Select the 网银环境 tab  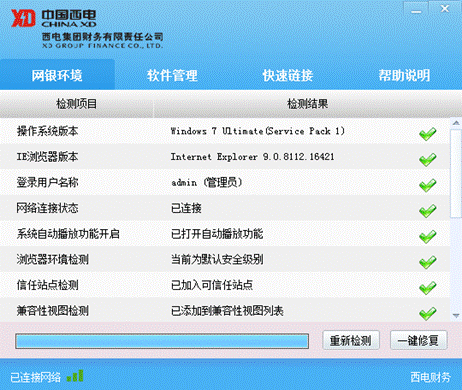coord(57,75)
